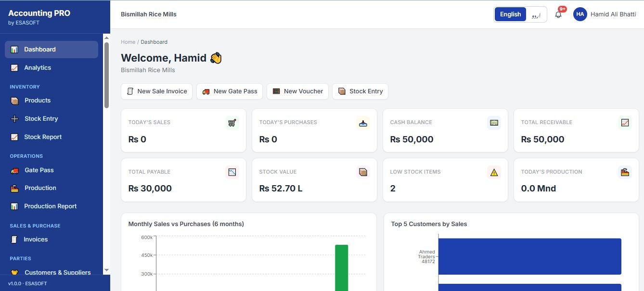The image size is (644, 291).
Task: Click the red 9+ notification badge
Action: (562, 9)
